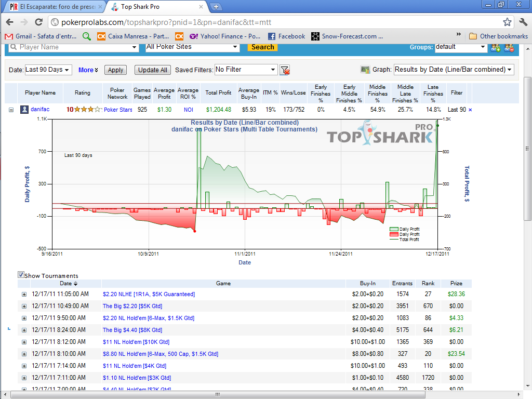Reload the page with the refresh icon

point(38,22)
